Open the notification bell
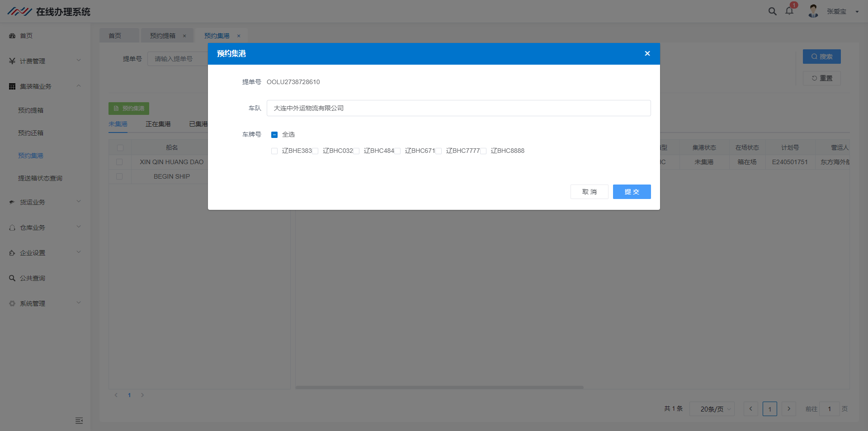Viewport: 868px width, 431px height. [x=789, y=11]
